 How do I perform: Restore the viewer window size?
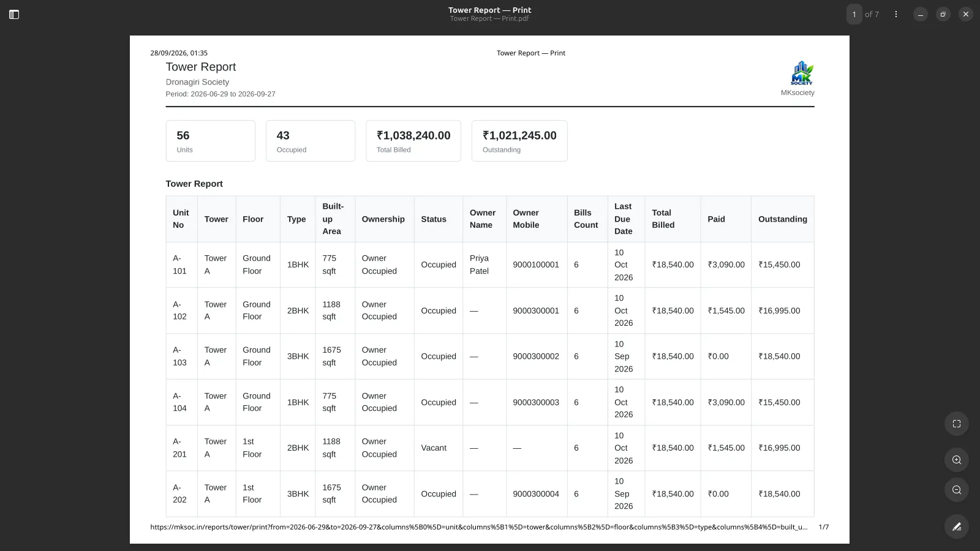[943, 14]
